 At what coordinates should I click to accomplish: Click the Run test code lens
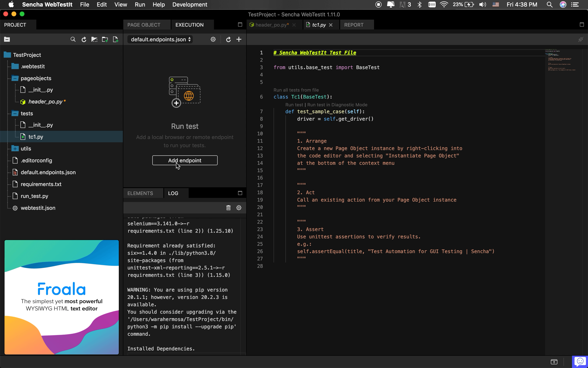pyautogui.click(x=294, y=105)
